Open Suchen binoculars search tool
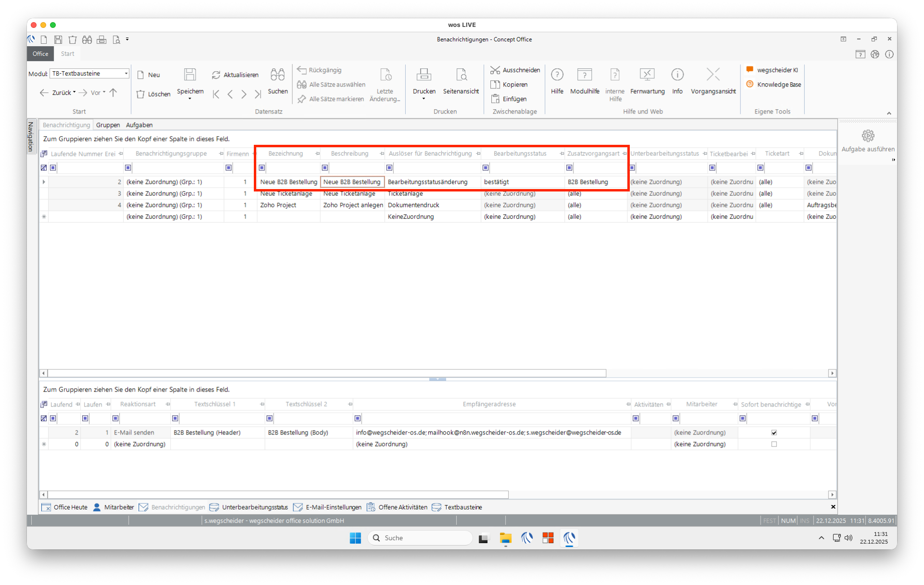Image resolution: width=924 pixels, height=585 pixels. pyautogui.click(x=277, y=75)
